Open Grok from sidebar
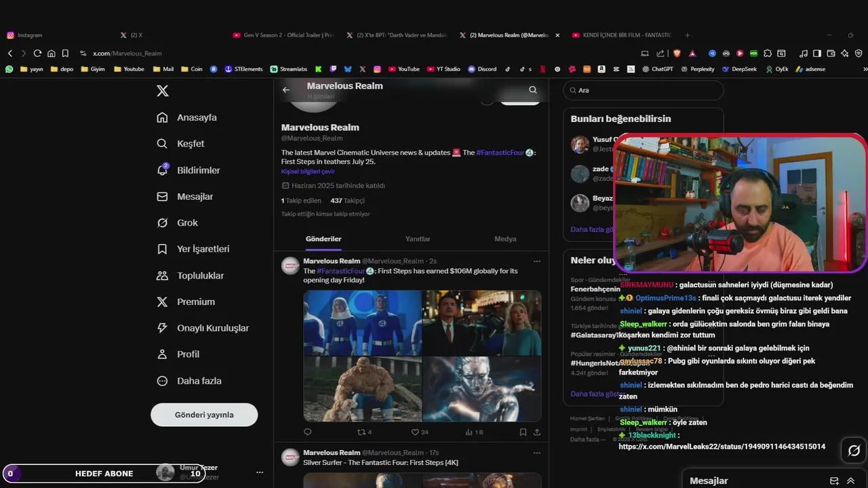Screen dimensions: 868x488 click(178, 223)
